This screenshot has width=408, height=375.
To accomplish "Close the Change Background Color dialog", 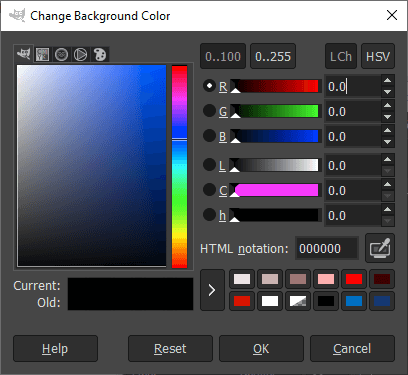I will pyautogui.click(x=392, y=15).
